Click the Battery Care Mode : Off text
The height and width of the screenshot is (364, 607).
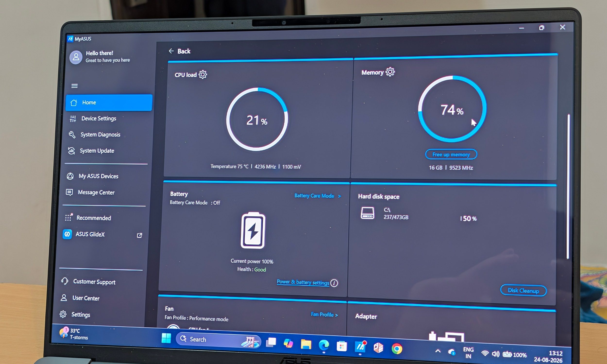point(195,203)
